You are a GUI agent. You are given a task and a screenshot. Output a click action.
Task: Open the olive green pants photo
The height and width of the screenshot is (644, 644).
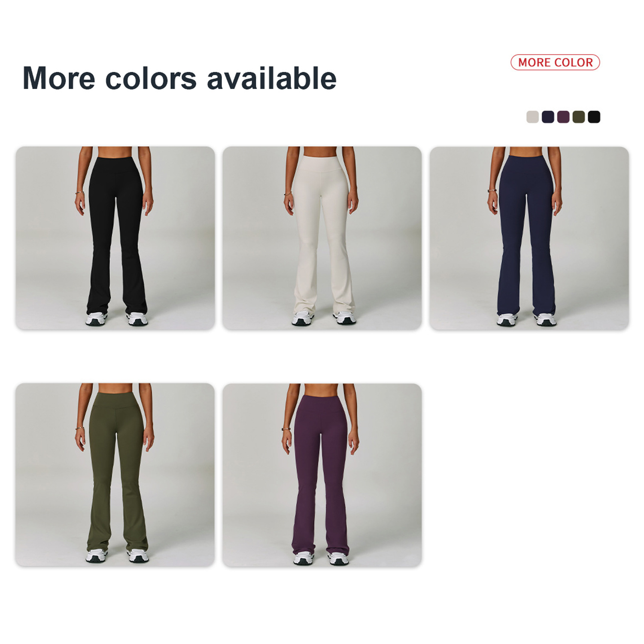tap(115, 475)
